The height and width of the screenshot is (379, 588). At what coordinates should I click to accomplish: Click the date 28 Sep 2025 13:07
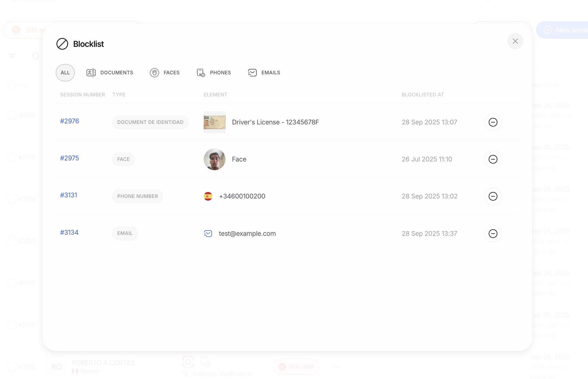(x=429, y=122)
